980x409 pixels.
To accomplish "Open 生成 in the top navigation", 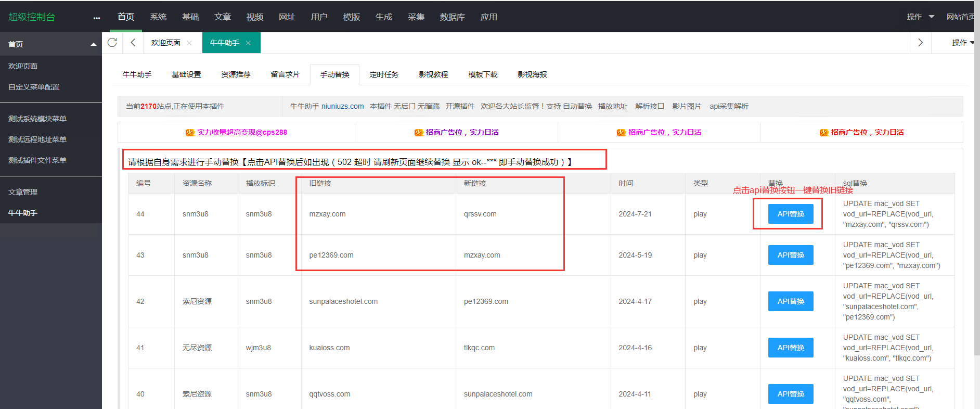I will click(x=384, y=17).
